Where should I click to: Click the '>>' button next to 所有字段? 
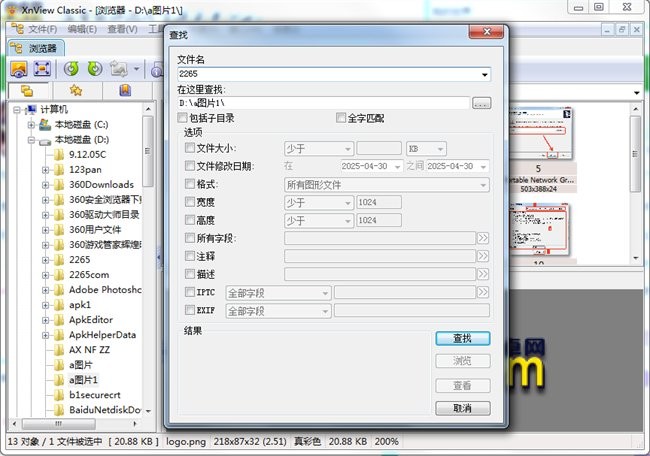[482, 238]
